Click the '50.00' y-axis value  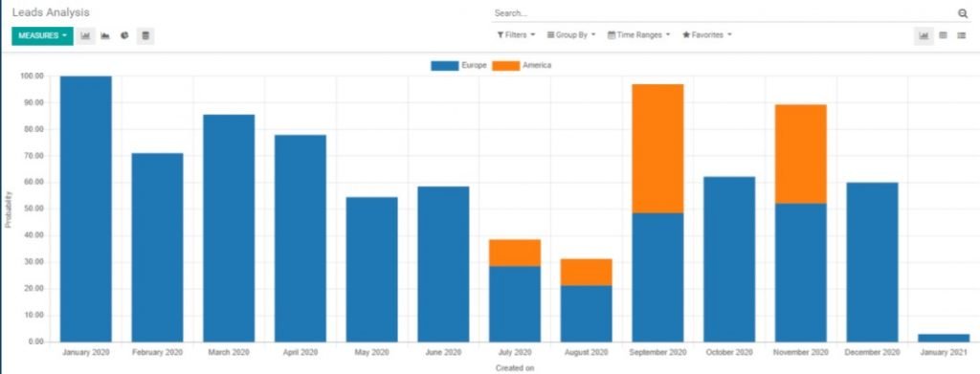[x=33, y=209]
